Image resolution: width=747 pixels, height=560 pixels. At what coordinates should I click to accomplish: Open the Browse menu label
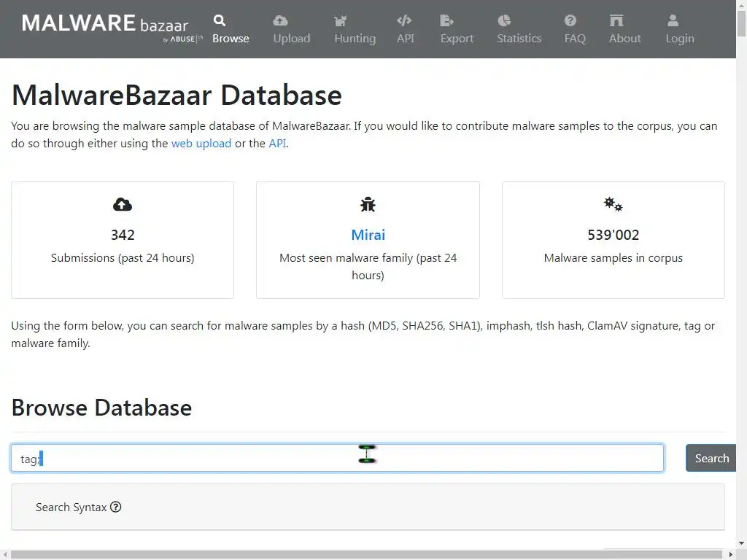point(231,39)
